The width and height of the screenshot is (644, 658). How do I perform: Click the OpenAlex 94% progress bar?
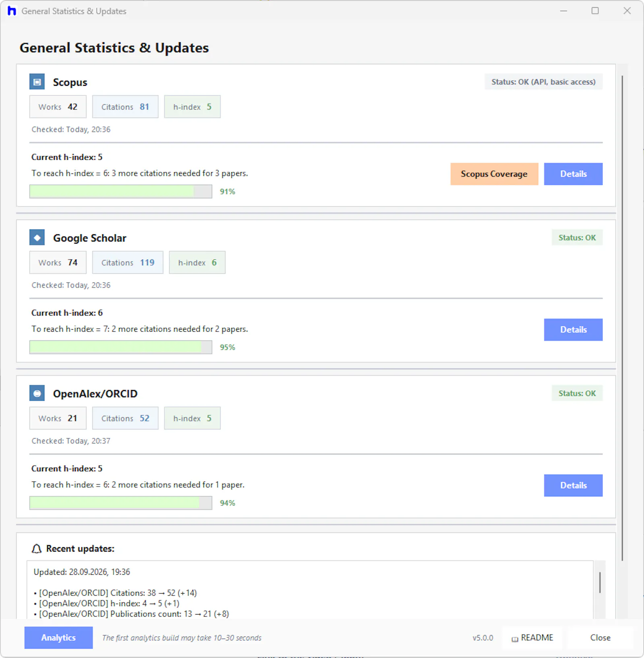(x=121, y=503)
